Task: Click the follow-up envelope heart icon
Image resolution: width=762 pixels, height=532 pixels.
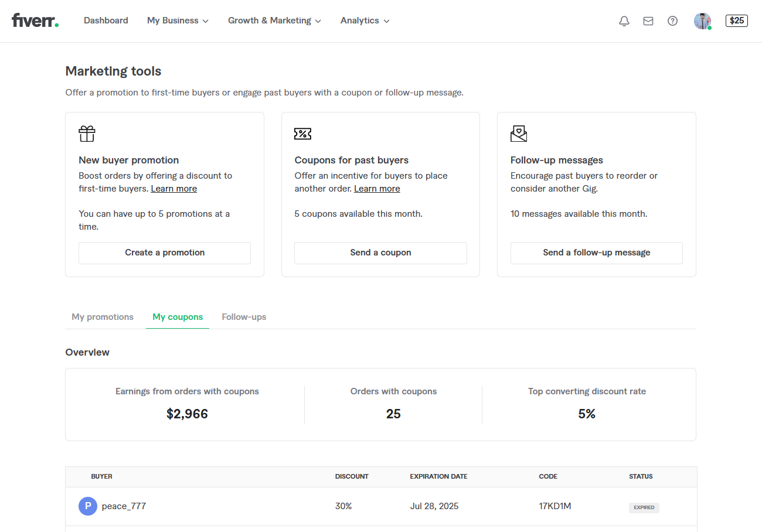Action: click(x=519, y=134)
